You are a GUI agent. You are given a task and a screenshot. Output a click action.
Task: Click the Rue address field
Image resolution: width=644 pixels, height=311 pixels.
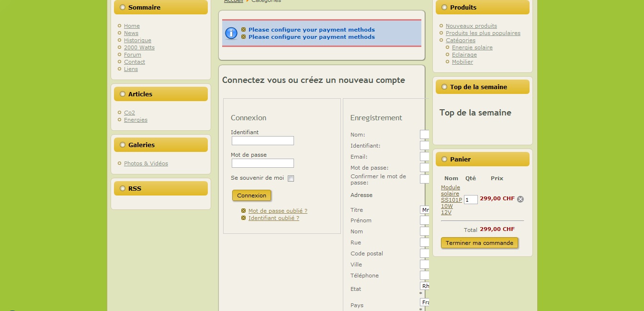pos(424,242)
